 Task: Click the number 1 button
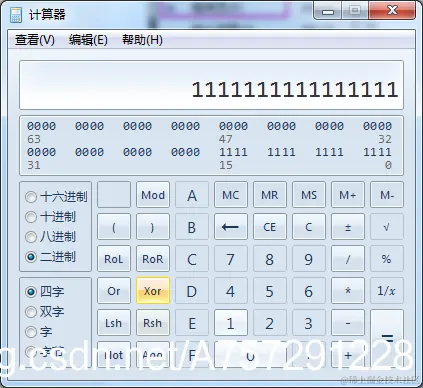pyautogui.click(x=231, y=323)
